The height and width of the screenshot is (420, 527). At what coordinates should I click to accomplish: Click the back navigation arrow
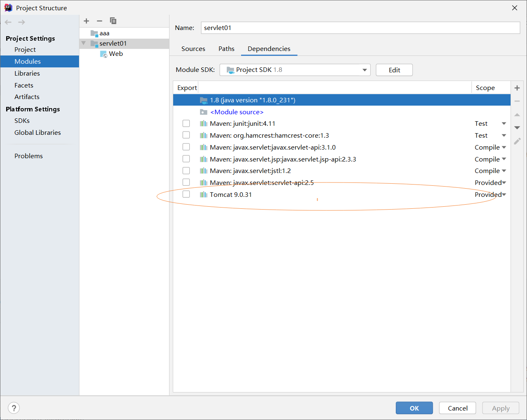(x=8, y=22)
